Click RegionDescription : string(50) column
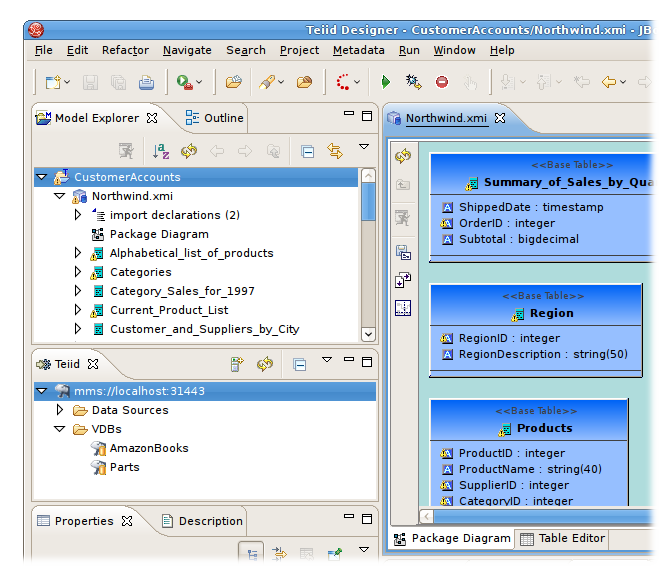This screenshot has height=566, width=659. pos(543,354)
